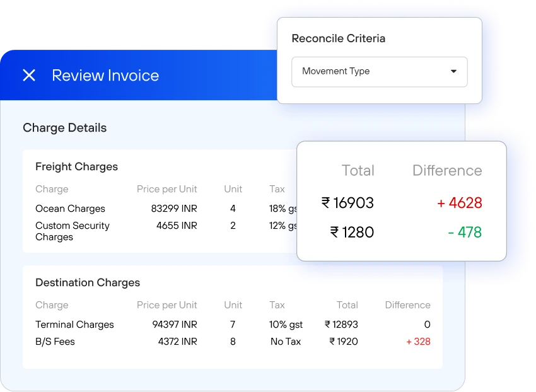Collapse the Destination Charges section
Screen dimensions: 536x392
click(x=88, y=282)
